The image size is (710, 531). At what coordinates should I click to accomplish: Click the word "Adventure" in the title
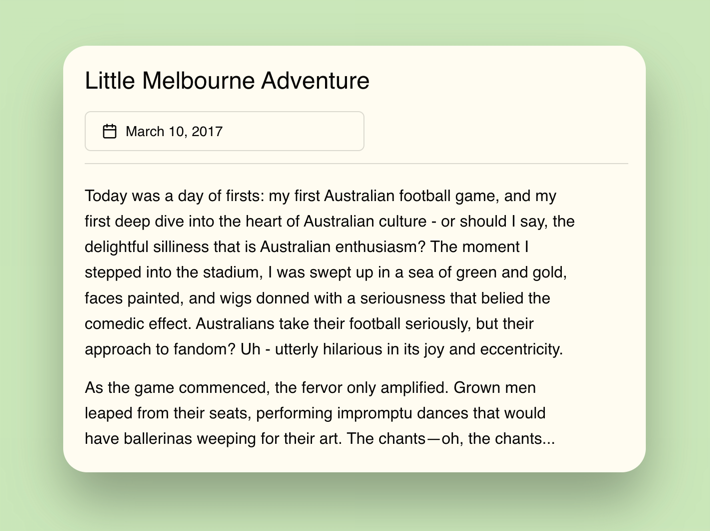(x=318, y=81)
